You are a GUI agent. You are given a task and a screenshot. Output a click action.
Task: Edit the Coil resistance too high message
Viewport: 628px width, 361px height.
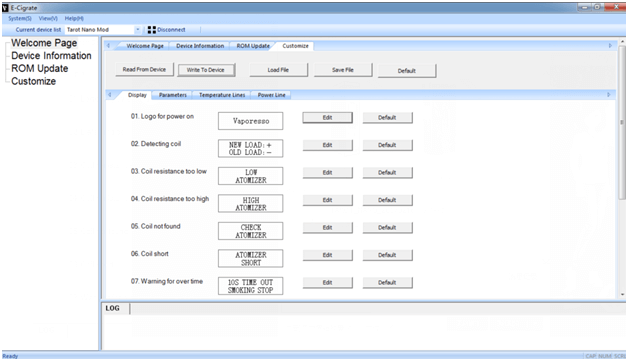[x=328, y=200]
